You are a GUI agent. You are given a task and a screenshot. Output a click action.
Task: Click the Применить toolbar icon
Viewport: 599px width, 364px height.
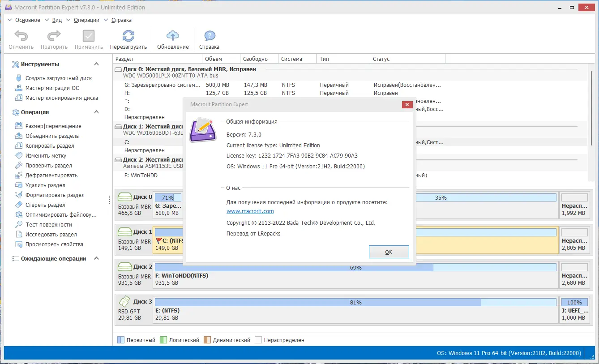pyautogui.click(x=89, y=36)
